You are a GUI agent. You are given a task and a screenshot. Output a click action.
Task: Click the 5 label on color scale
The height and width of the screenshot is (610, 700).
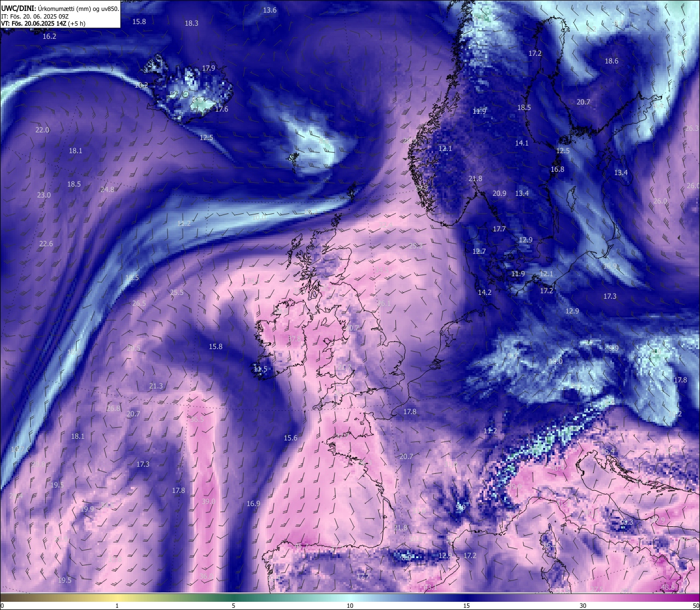click(234, 606)
